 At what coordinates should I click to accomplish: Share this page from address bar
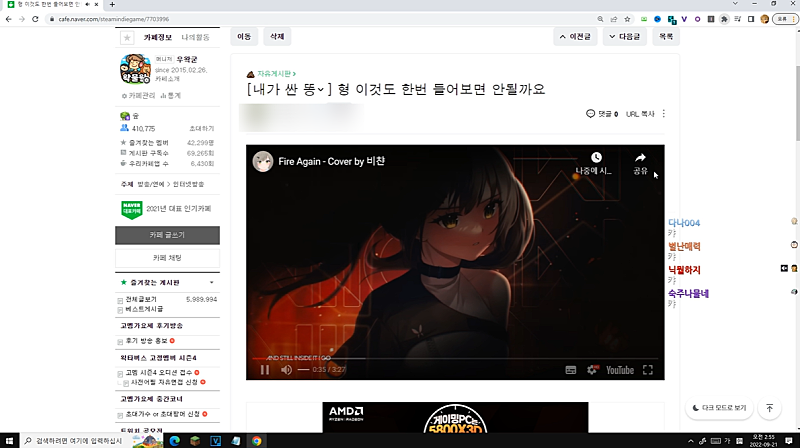614,19
